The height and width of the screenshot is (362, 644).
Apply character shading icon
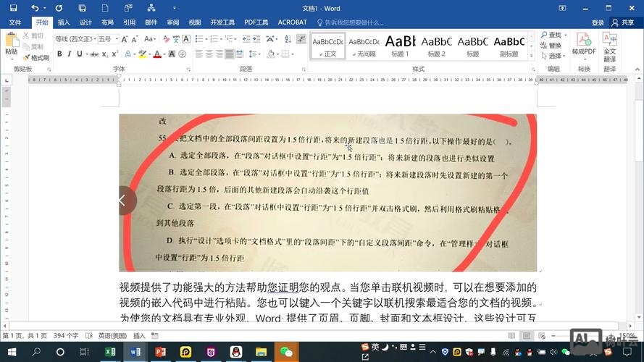tap(172, 54)
